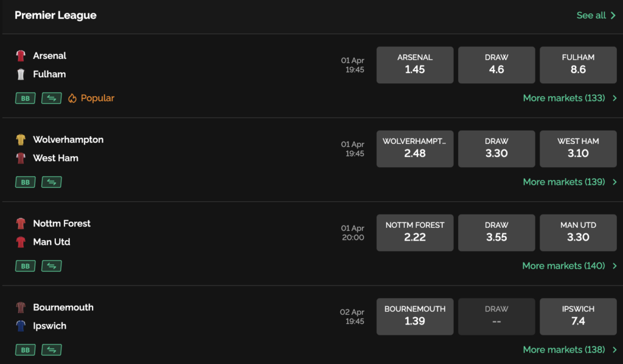Click the Premier League heading
Screen dimensions: 623x364
pos(55,15)
